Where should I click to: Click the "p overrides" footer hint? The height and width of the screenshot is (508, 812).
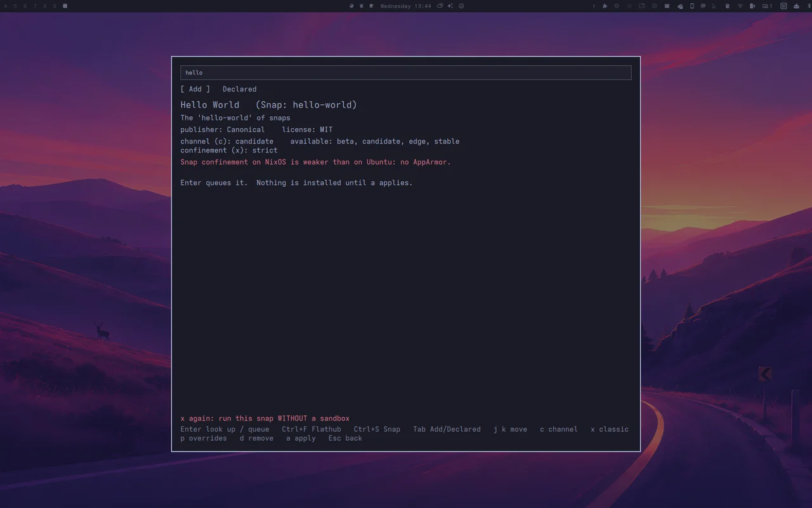204,438
